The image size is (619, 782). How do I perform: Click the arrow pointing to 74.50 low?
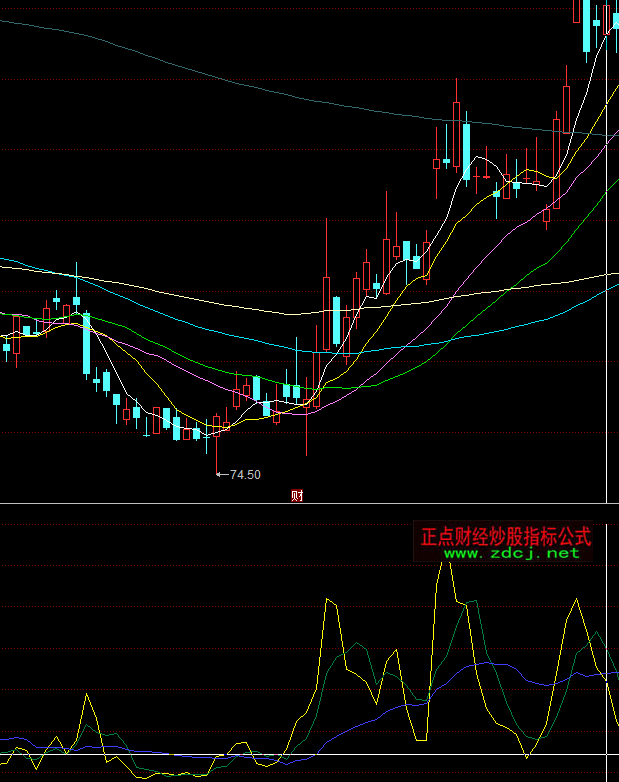tap(222, 474)
